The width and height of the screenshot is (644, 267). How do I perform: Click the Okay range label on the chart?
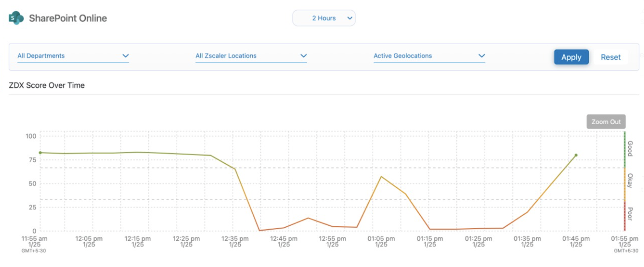tap(630, 181)
